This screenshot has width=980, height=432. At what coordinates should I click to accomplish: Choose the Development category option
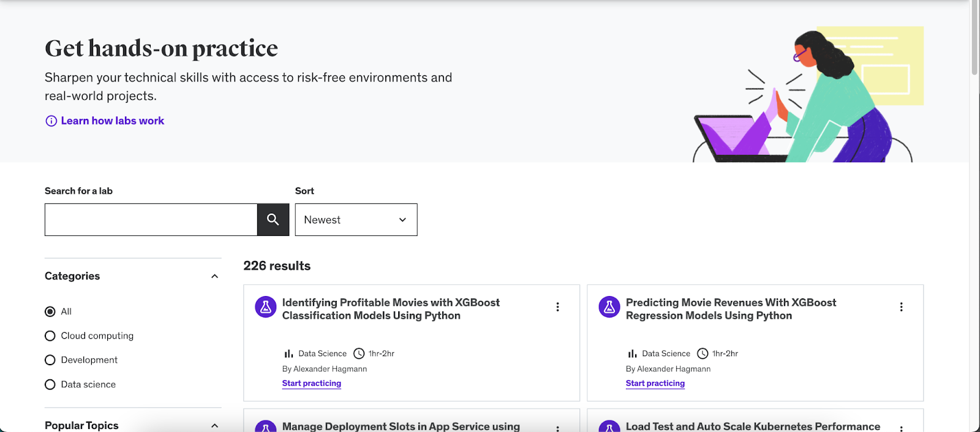(50, 360)
